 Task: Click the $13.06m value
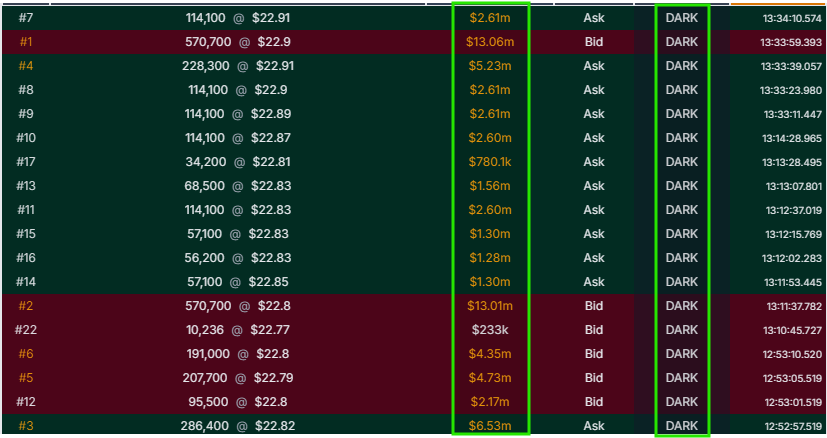pyautogui.click(x=490, y=42)
